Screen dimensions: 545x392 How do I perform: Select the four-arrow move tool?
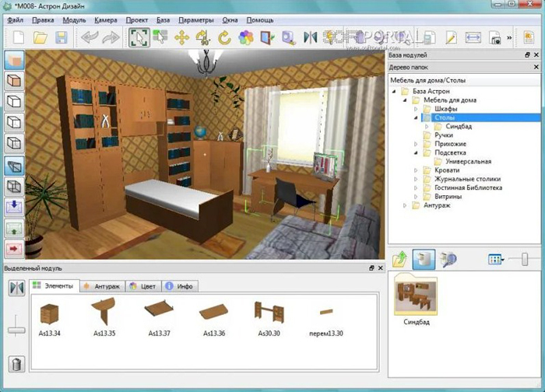[x=182, y=37]
